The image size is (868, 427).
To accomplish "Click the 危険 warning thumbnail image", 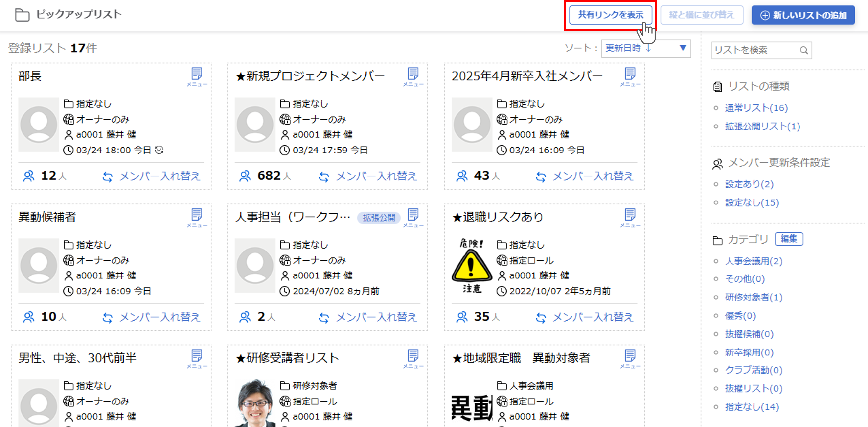I will click(471, 265).
